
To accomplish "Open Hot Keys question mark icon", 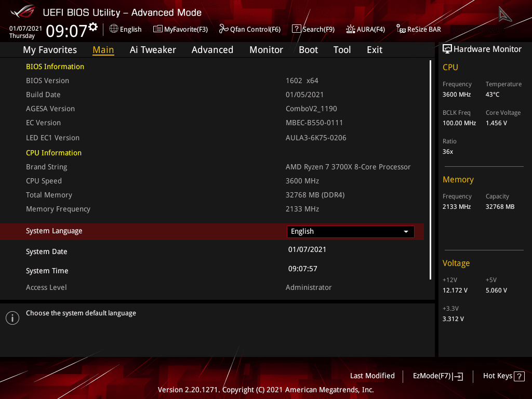I will pos(519,376).
